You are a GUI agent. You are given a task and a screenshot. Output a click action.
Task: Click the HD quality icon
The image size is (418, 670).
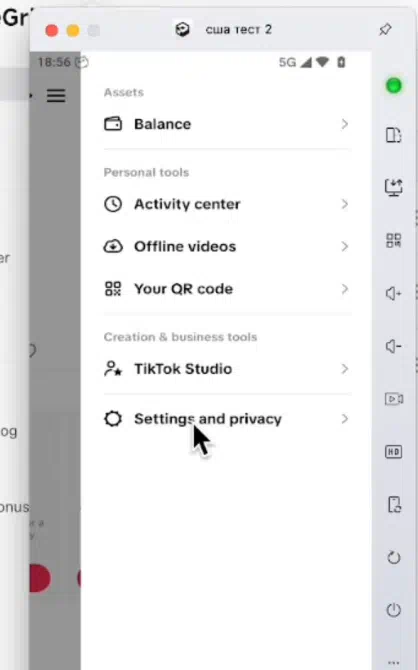click(393, 452)
